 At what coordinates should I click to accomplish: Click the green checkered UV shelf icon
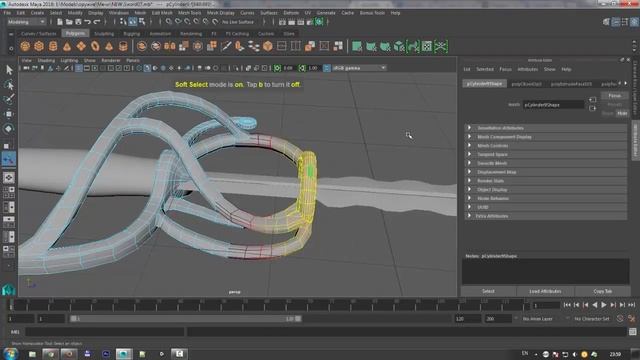[x=427, y=46]
